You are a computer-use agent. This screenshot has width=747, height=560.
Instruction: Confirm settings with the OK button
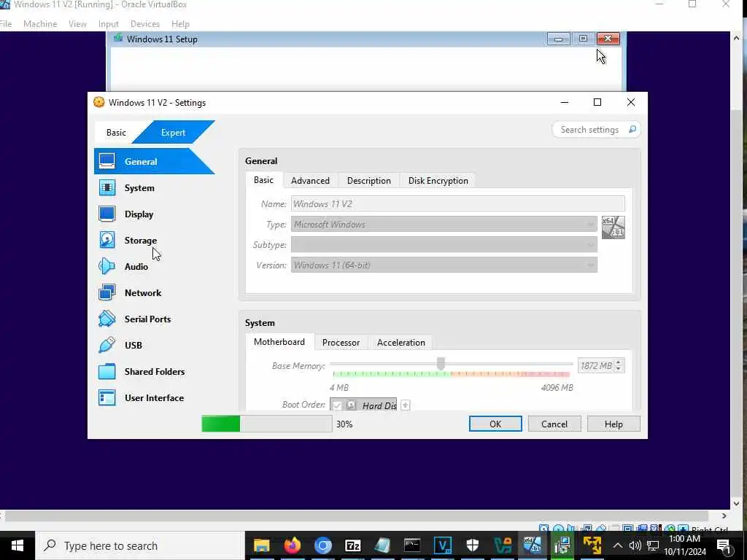[x=495, y=424]
